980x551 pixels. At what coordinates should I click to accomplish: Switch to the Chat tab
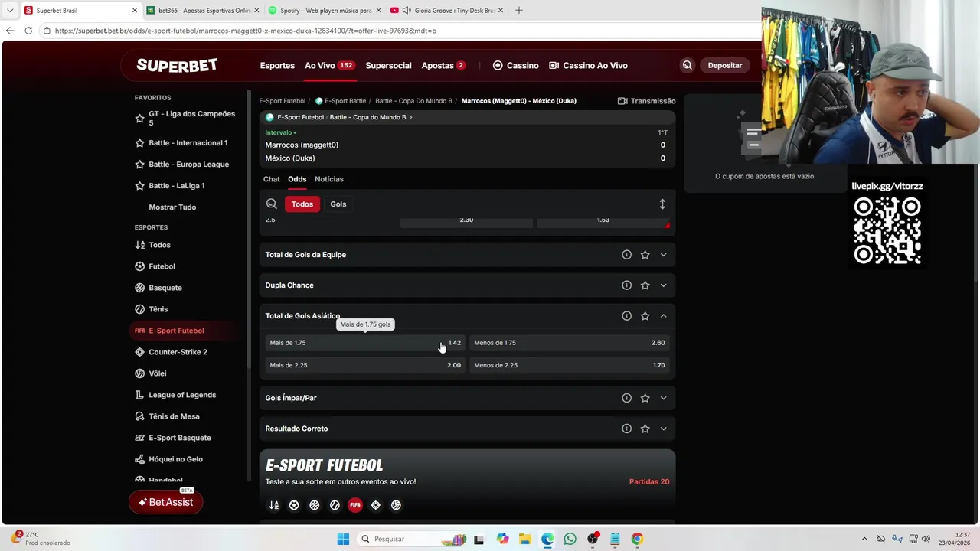(x=272, y=179)
